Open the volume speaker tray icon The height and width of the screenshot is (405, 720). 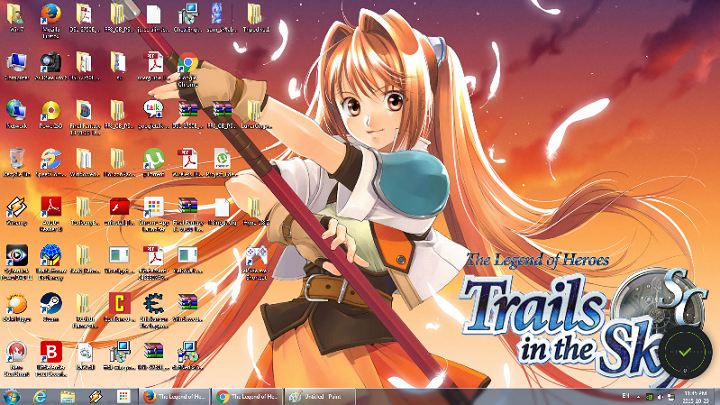tap(660, 397)
